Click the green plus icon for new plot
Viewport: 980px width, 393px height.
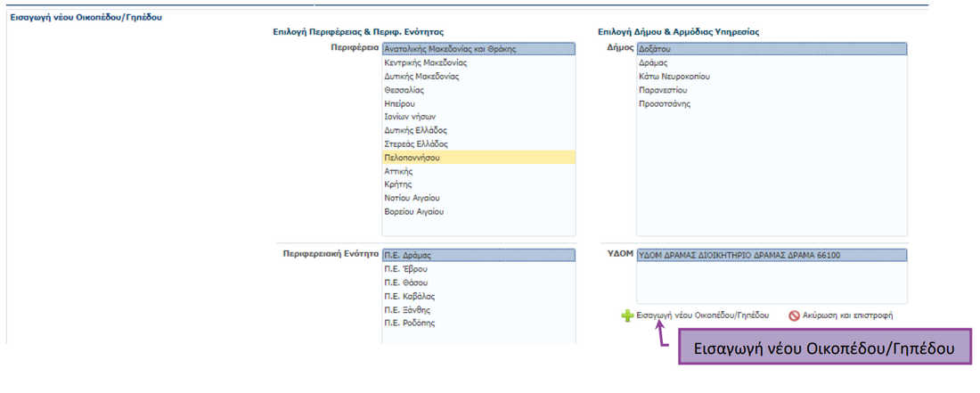click(627, 315)
